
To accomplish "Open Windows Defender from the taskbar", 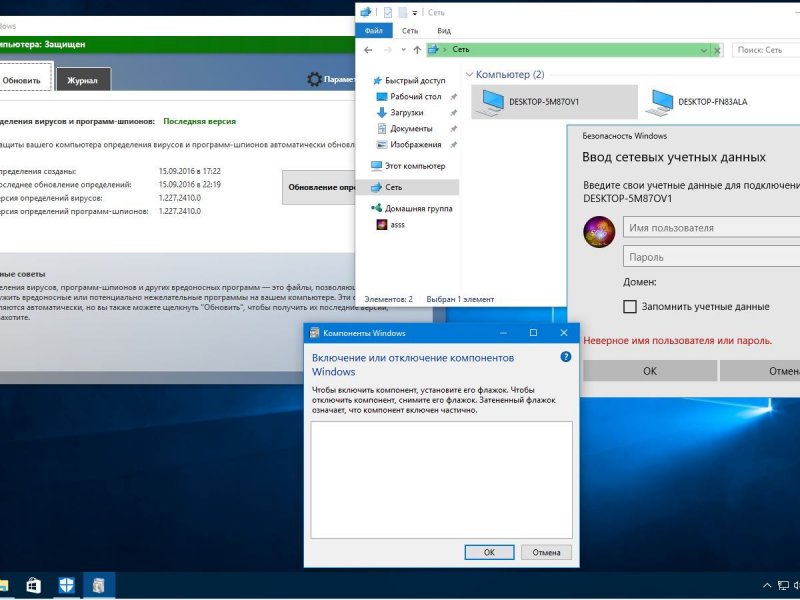I will [66, 585].
